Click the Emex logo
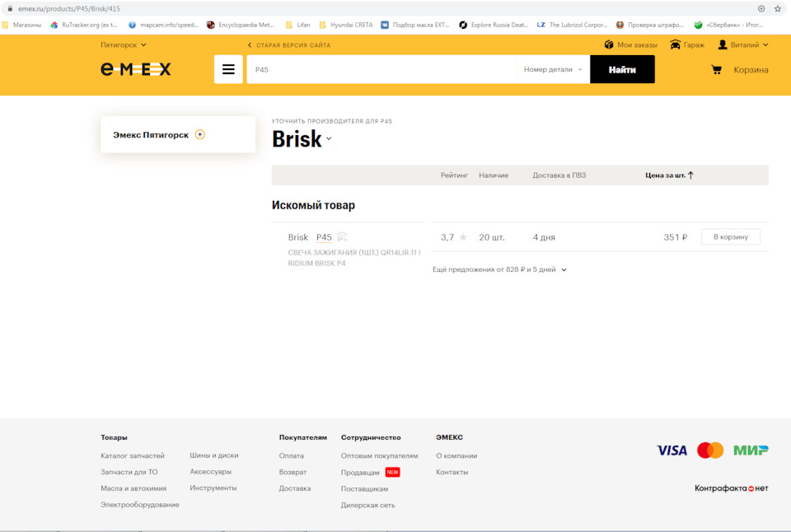The width and height of the screenshot is (791, 532). pyautogui.click(x=136, y=70)
